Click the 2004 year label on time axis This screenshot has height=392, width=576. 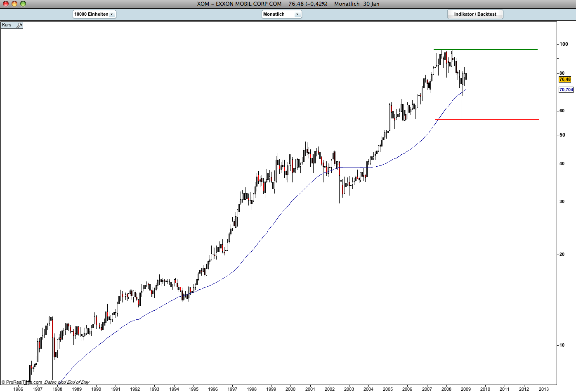tap(368, 389)
